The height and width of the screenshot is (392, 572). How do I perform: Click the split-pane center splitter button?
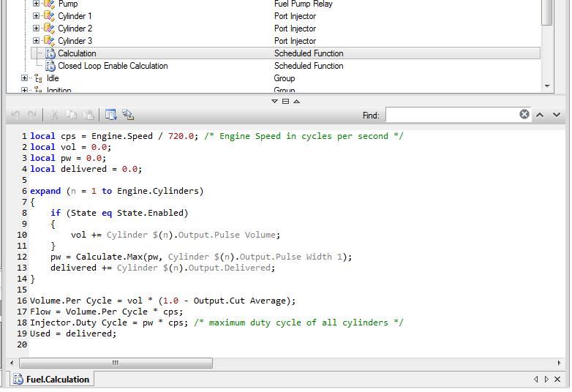point(286,102)
